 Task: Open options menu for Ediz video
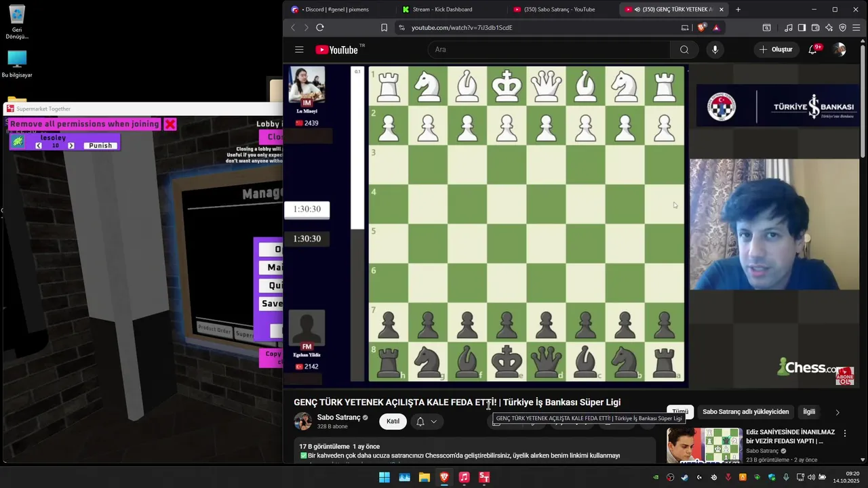845,433
